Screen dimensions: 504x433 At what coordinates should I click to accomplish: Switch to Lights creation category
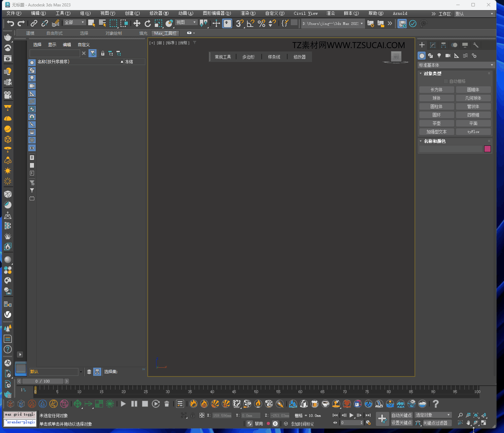[439, 56]
